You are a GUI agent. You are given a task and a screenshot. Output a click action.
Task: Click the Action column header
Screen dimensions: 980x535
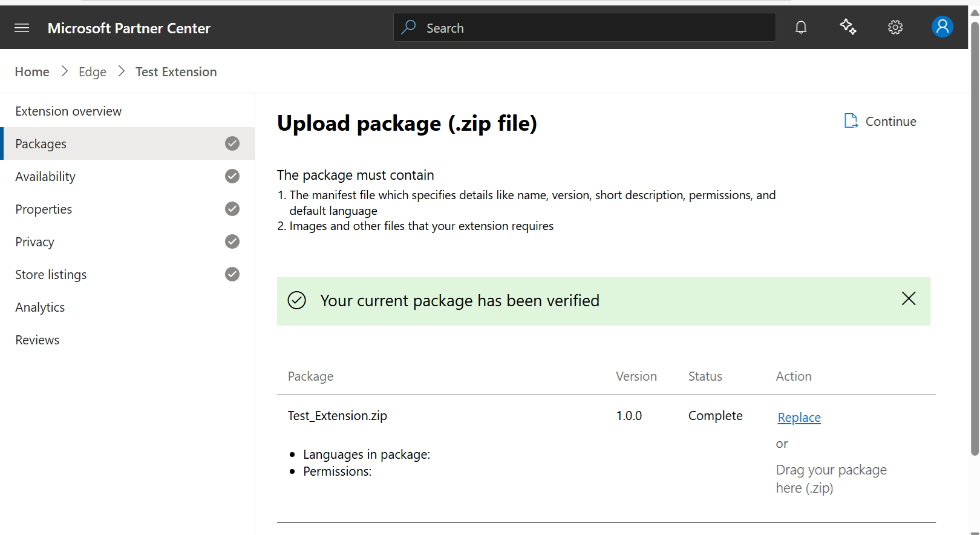794,376
